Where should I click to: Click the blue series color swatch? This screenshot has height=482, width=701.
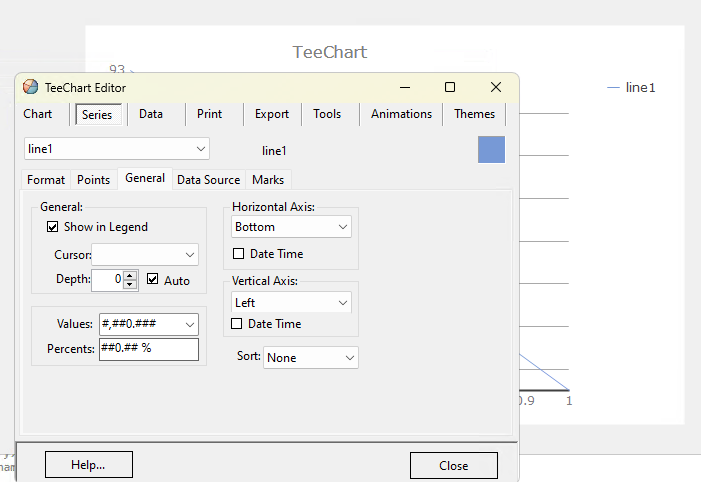point(491,149)
